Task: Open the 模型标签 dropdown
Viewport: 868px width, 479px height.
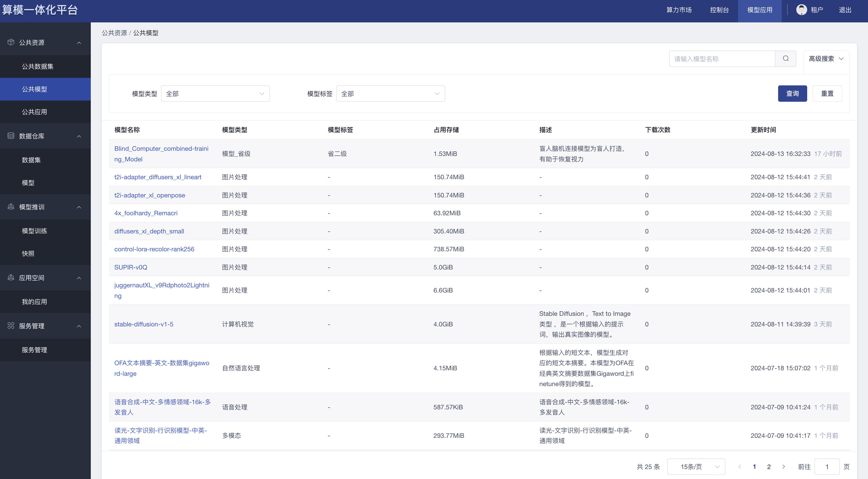Action: (390, 94)
